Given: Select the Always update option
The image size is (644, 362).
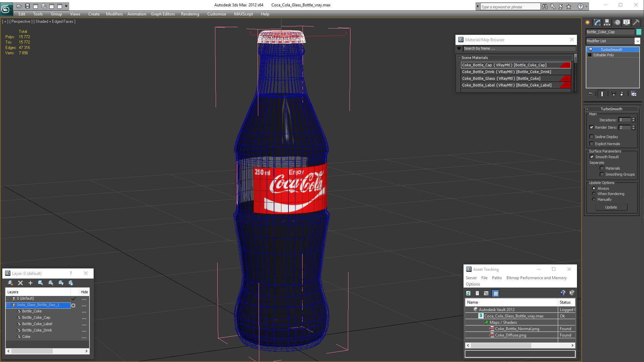Looking at the screenshot, I should 594,188.
